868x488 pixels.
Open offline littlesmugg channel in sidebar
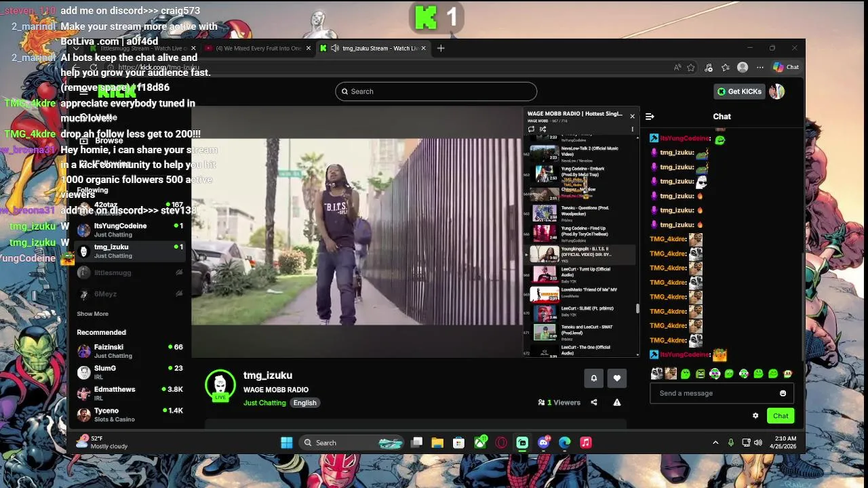(x=130, y=272)
